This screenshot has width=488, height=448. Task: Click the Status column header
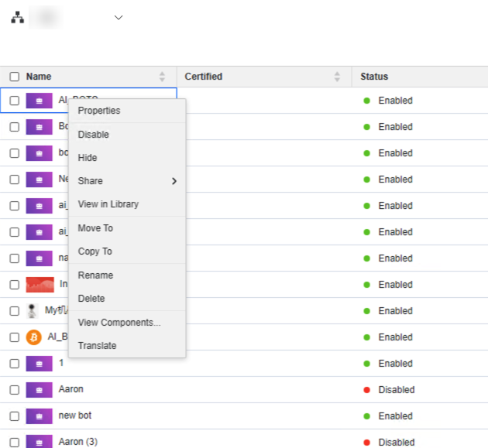coord(374,77)
